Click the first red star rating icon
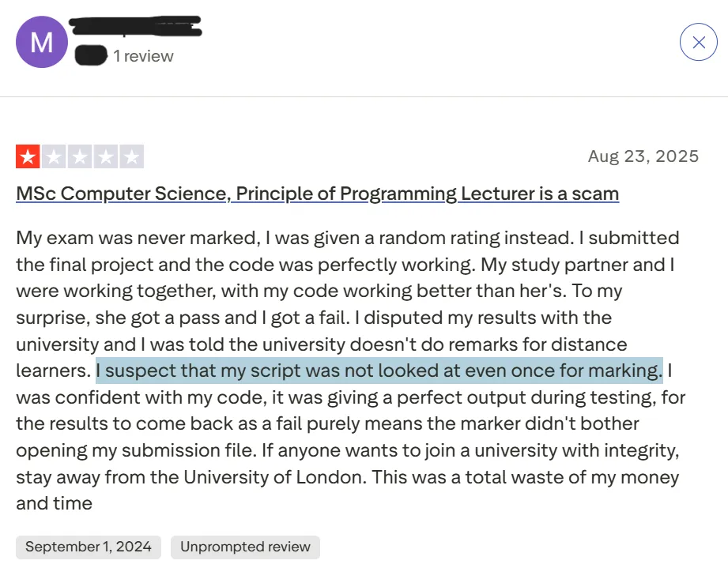The image size is (728, 568). click(28, 156)
